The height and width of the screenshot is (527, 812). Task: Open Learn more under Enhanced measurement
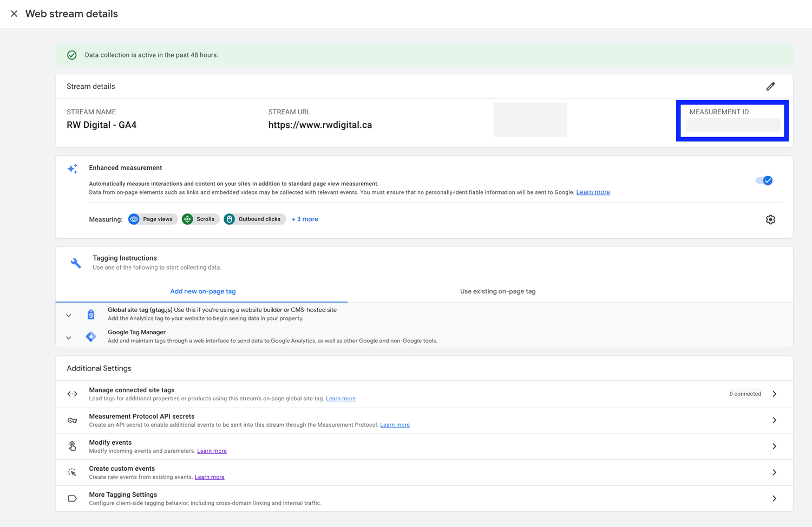pyautogui.click(x=593, y=192)
